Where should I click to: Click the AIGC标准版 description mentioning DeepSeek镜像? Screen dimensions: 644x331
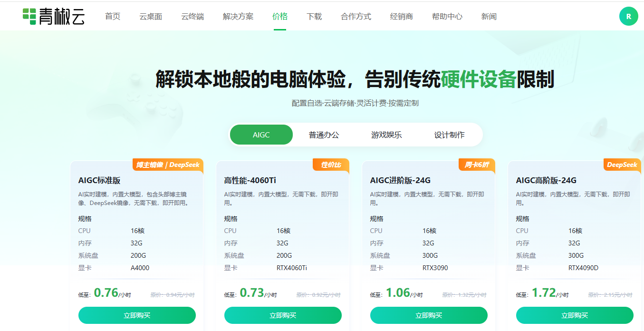point(134,199)
